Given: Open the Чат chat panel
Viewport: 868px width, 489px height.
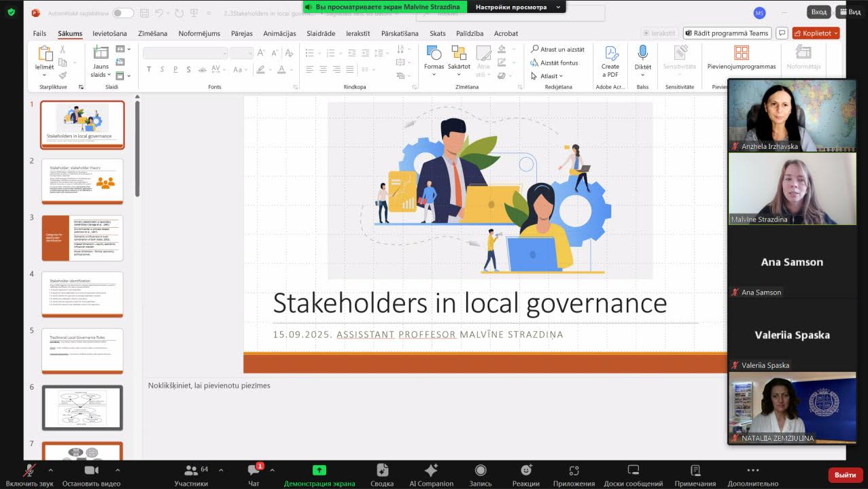Looking at the screenshot, I should [x=254, y=474].
